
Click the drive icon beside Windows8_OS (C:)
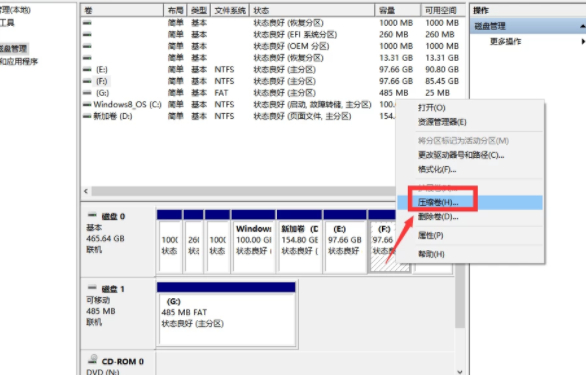click(x=87, y=104)
